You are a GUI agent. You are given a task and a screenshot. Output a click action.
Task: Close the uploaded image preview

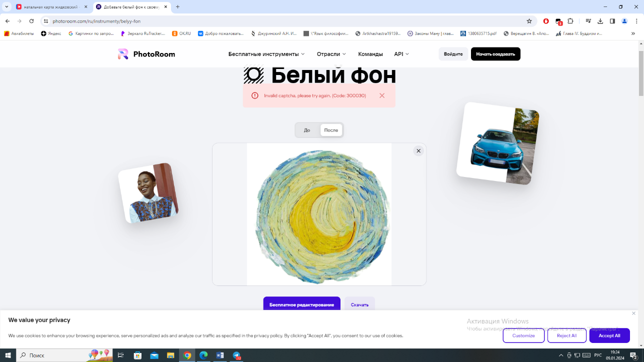coord(418,151)
